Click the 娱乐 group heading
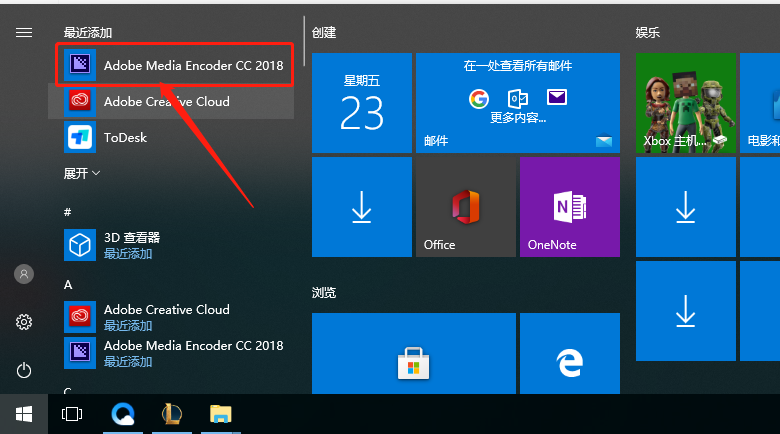 [x=648, y=33]
